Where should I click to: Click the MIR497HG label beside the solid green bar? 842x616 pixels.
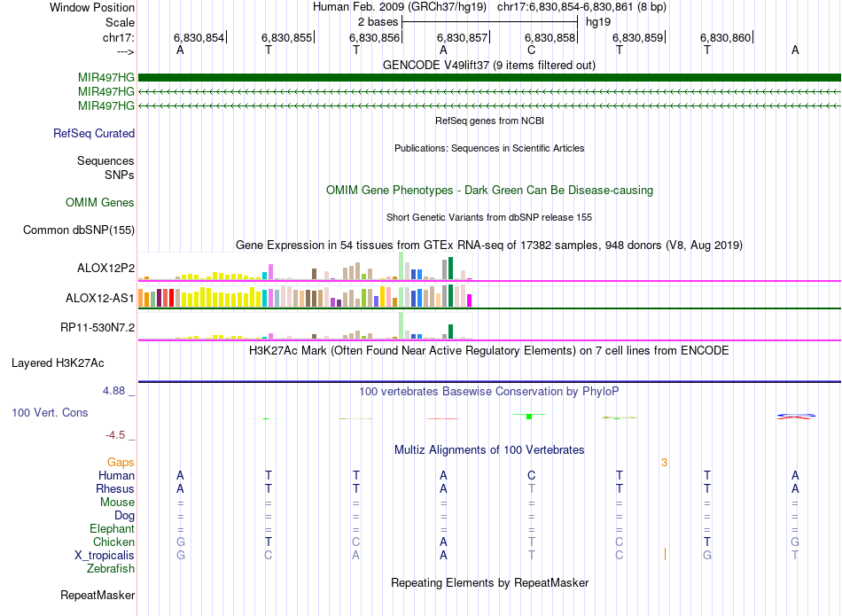click(105, 77)
